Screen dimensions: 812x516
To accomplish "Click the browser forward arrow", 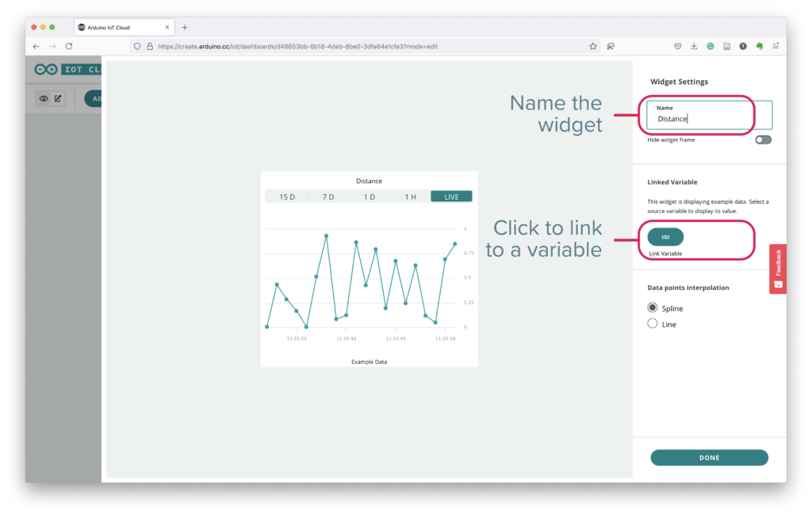I will [x=52, y=47].
